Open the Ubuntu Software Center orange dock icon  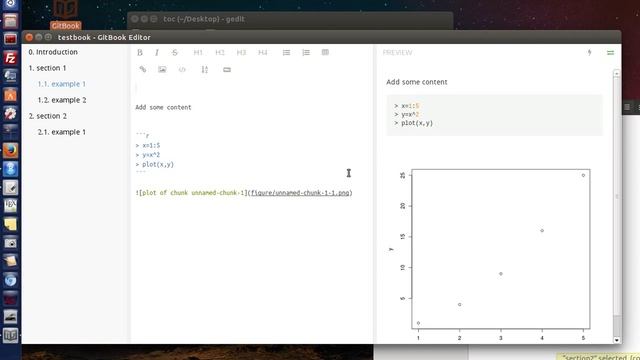(10, 95)
